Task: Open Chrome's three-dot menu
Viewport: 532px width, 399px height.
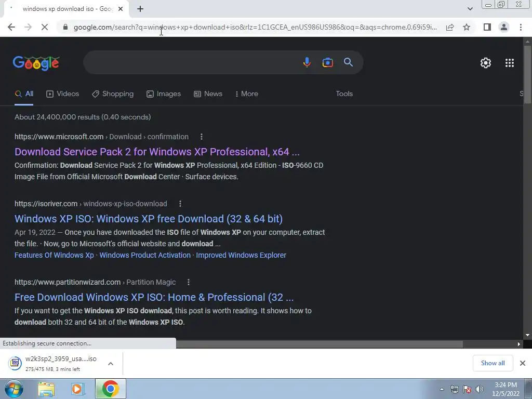Action: tap(521, 27)
